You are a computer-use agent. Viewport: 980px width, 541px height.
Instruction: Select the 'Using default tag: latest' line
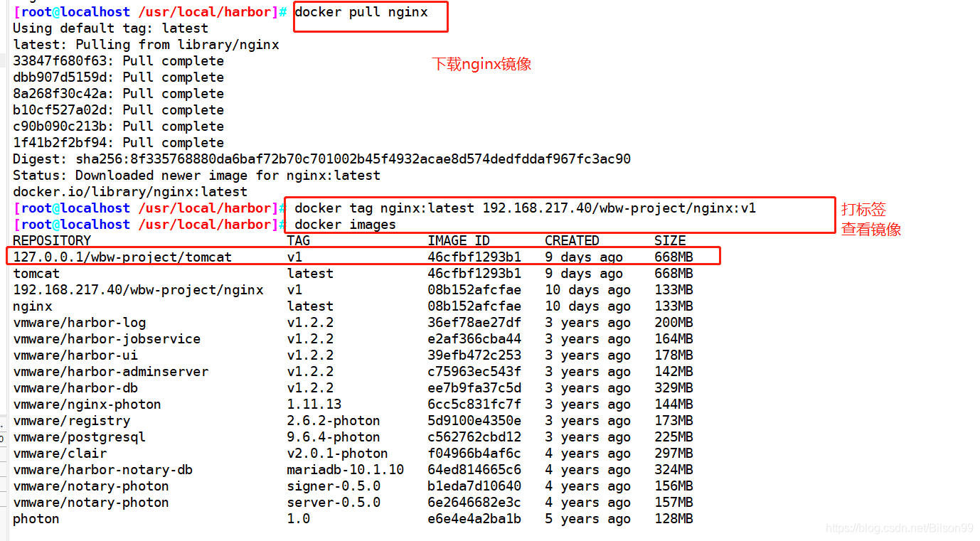tap(110, 28)
